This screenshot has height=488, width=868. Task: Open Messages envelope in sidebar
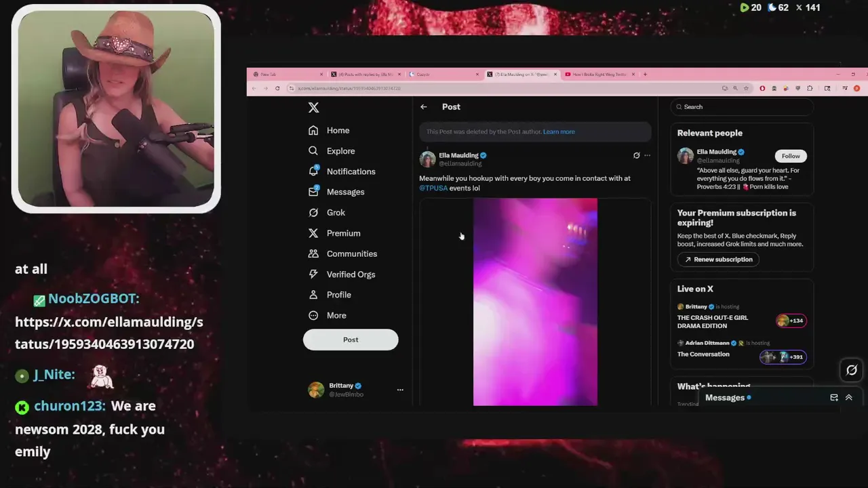tap(336, 192)
